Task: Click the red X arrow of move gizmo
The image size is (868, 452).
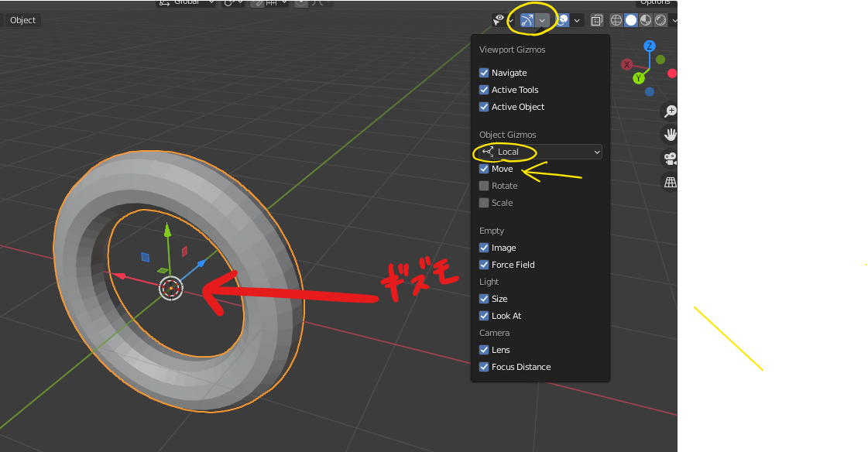Action: 118,276
